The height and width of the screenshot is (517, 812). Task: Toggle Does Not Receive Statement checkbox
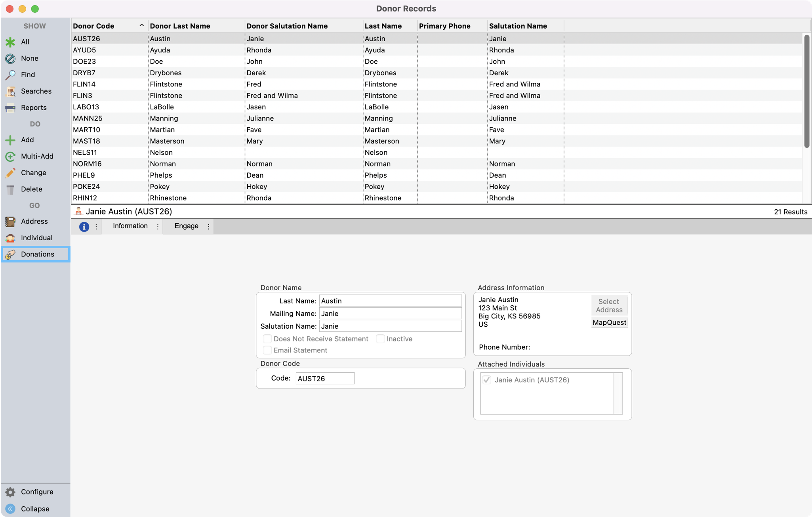tap(267, 339)
